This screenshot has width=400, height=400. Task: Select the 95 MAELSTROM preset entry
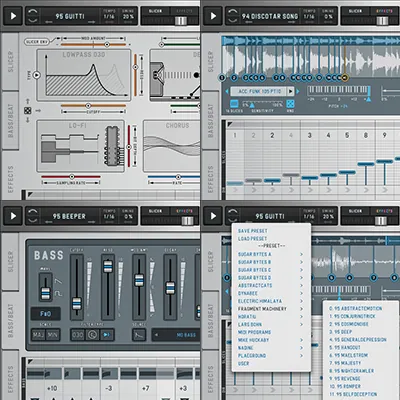(346, 355)
